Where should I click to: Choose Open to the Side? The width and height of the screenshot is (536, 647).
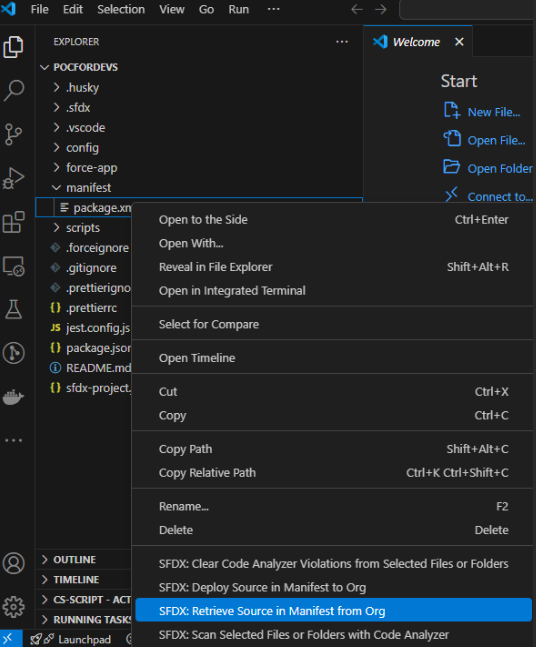tap(333, 220)
